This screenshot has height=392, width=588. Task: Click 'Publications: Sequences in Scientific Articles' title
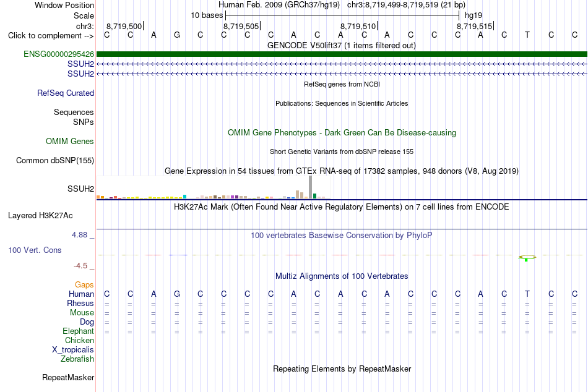click(x=342, y=103)
